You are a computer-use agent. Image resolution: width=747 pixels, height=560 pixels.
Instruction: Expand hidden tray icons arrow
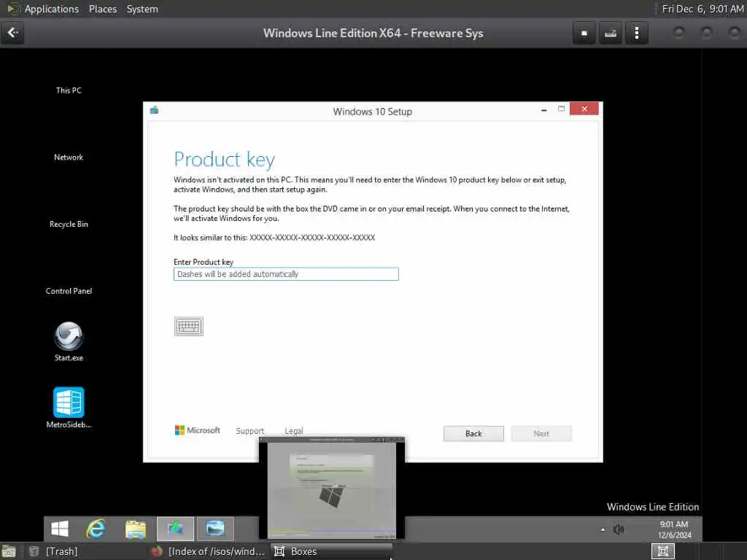603,529
